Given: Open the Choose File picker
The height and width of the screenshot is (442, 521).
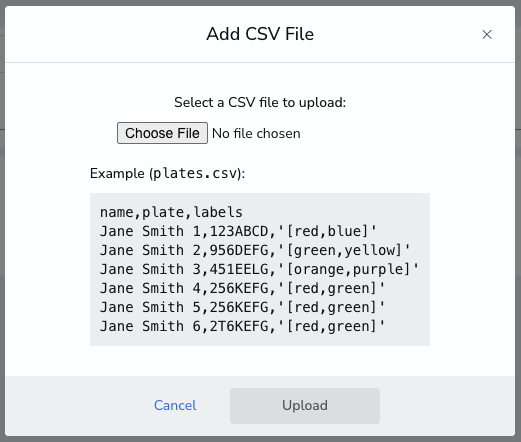Looking at the screenshot, I should click(x=162, y=133).
